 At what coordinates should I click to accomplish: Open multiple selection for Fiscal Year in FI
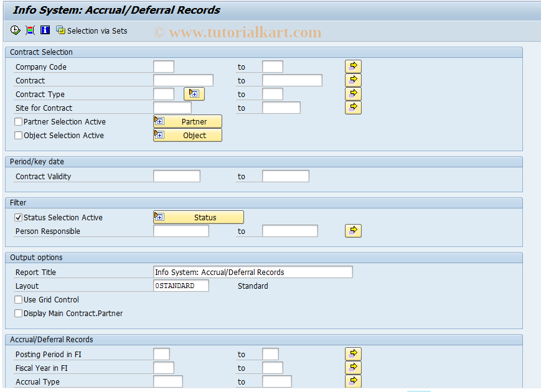[353, 368]
